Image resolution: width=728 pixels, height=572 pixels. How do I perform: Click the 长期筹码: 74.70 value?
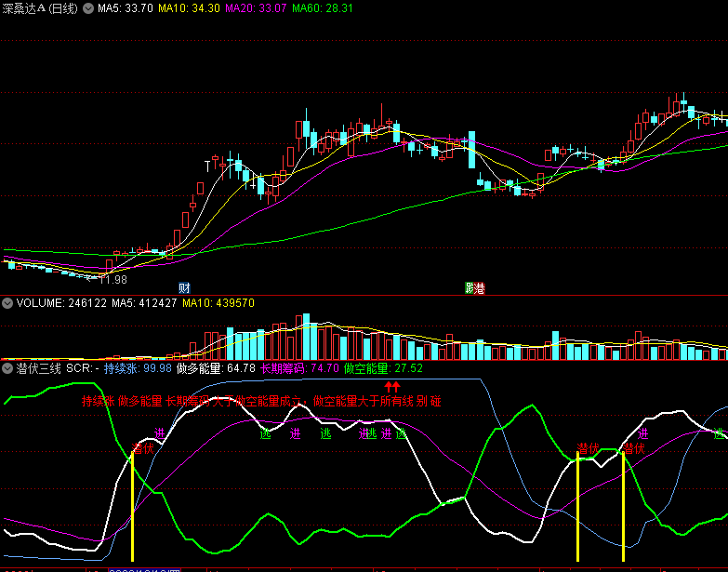(299, 368)
